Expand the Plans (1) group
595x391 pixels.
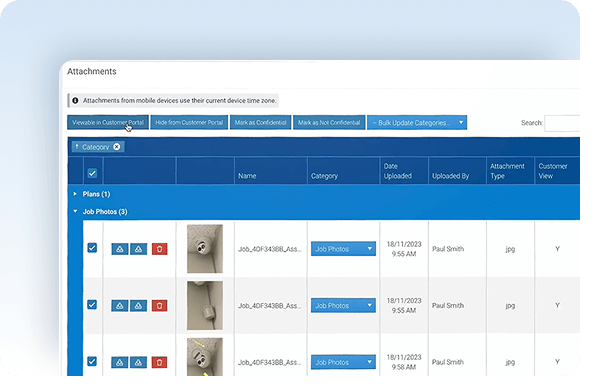pyautogui.click(x=75, y=194)
